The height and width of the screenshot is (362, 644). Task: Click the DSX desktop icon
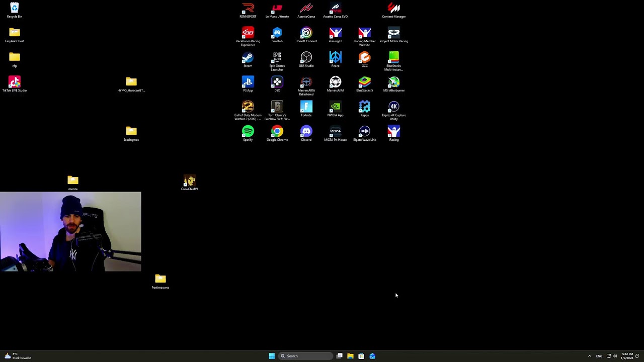(x=277, y=84)
